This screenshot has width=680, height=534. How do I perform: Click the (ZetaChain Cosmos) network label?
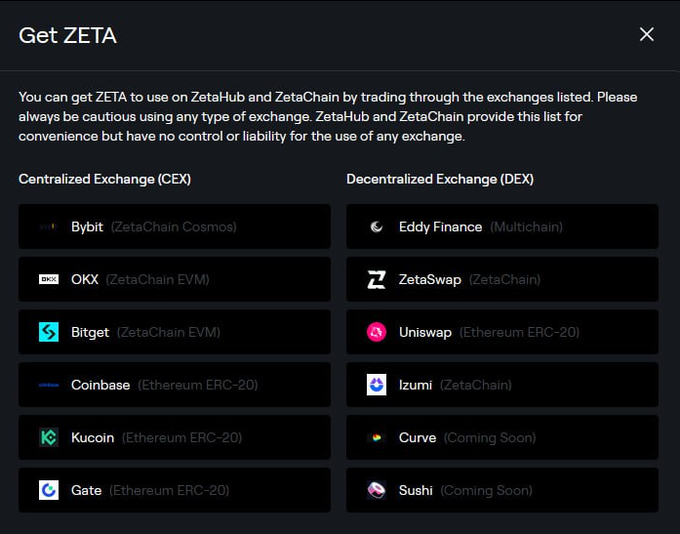click(173, 227)
